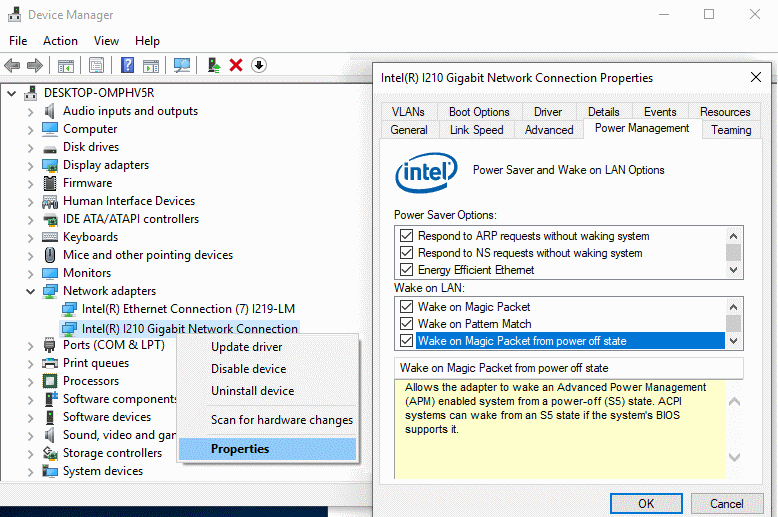Click the scan for hardware changes monitor icon
The height and width of the screenshot is (517, 778).
pyautogui.click(x=182, y=65)
